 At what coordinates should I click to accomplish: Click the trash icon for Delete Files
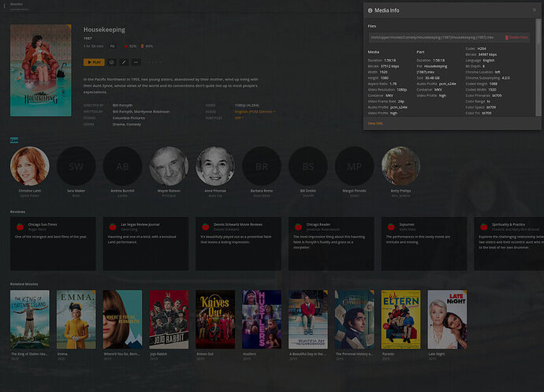(506, 37)
